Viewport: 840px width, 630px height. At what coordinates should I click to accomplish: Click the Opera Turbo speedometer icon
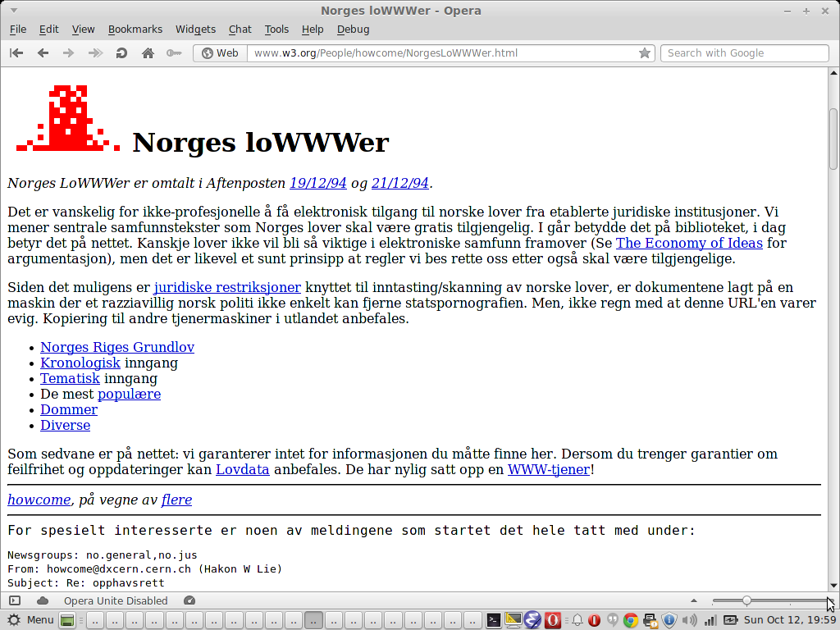point(189,600)
